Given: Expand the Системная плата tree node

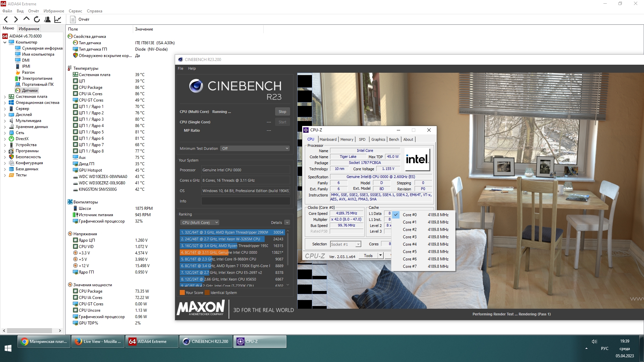Looking at the screenshot, I should pos(5,97).
